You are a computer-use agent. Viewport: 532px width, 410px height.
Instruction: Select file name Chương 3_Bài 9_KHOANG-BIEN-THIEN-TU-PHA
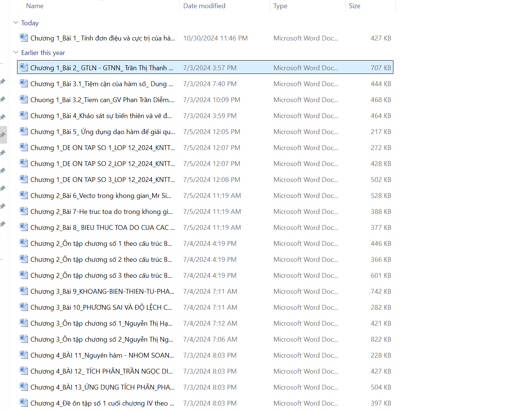pos(102,292)
